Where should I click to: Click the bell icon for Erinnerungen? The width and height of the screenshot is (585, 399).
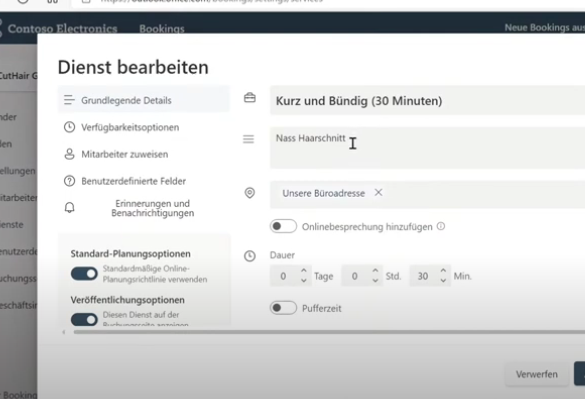click(69, 208)
